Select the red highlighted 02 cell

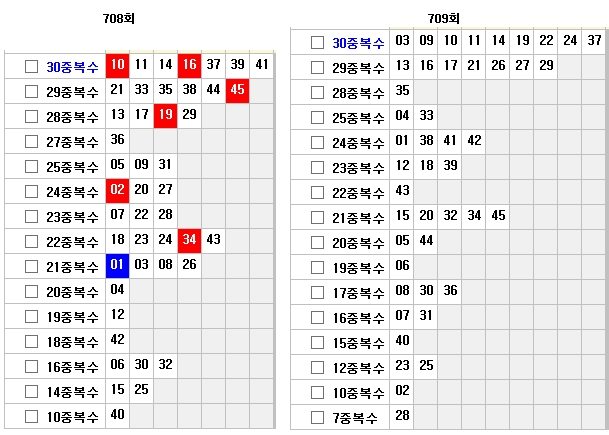[118, 190]
